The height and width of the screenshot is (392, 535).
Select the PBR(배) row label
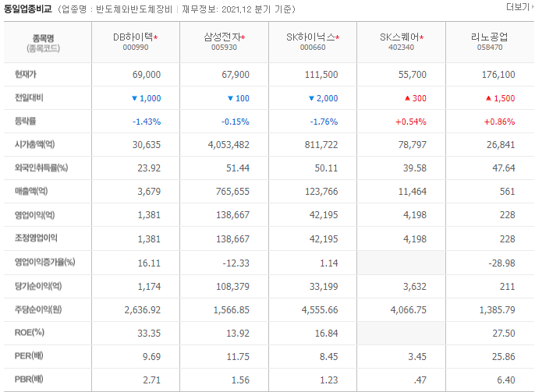[29, 380]
